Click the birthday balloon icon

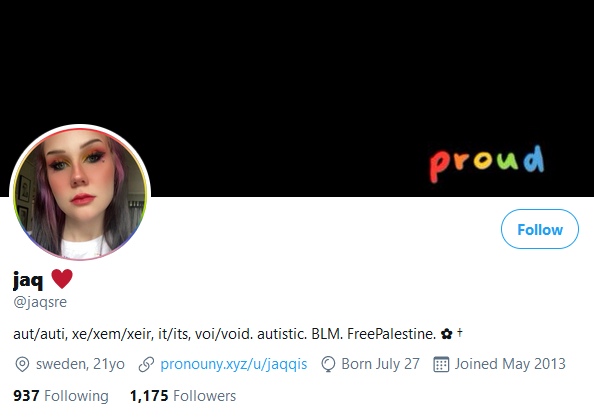point(328,364)
